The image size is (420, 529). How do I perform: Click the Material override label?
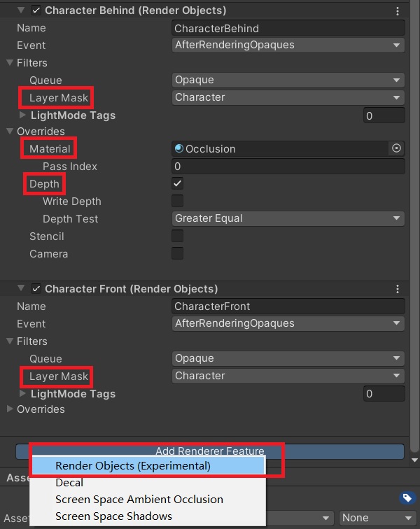(x=50, y=149)
